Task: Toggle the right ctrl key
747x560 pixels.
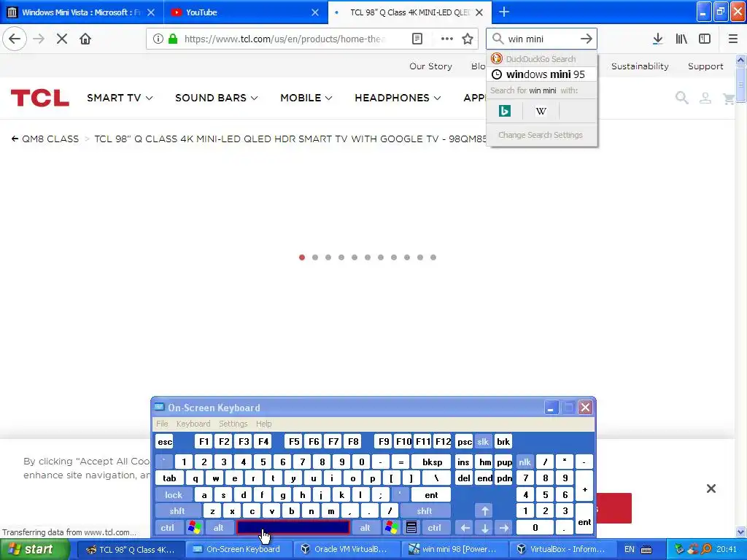Action: 435,528
